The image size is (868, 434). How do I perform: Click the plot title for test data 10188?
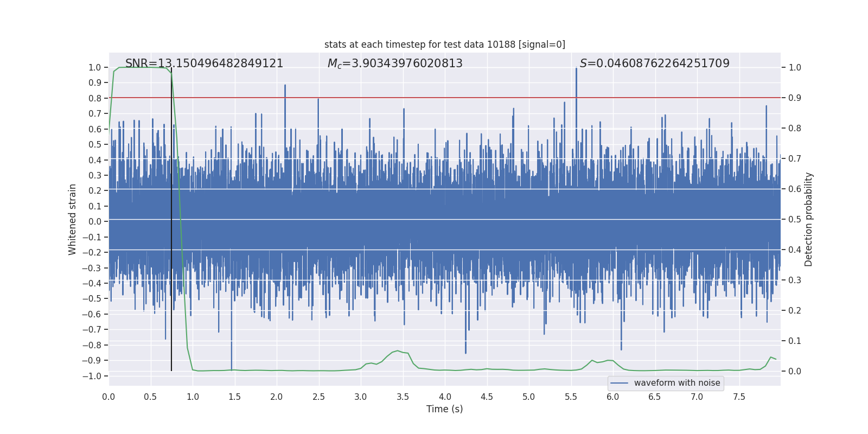click(x=444, y=44)
